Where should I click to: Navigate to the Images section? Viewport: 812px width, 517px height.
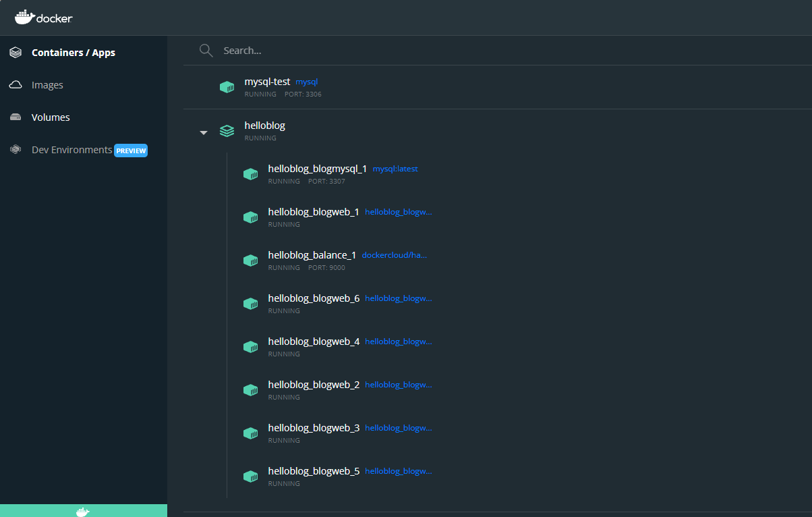pos(47,84)
